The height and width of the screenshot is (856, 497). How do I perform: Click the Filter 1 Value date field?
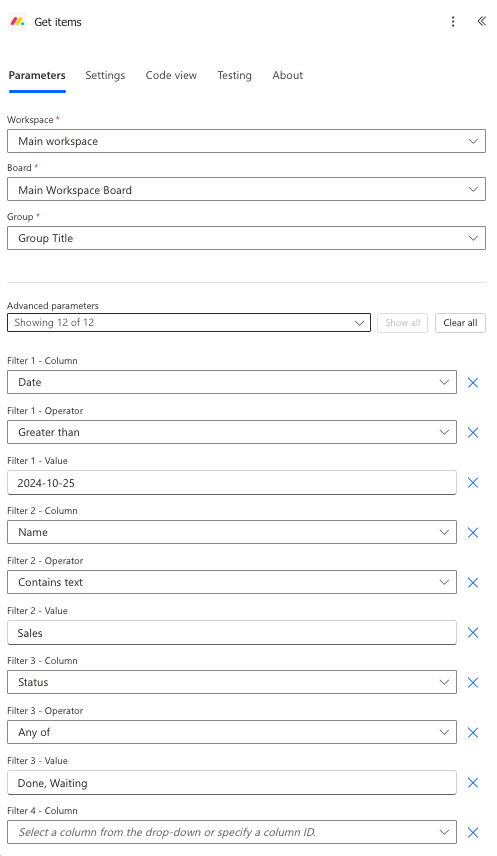point(232,483)
